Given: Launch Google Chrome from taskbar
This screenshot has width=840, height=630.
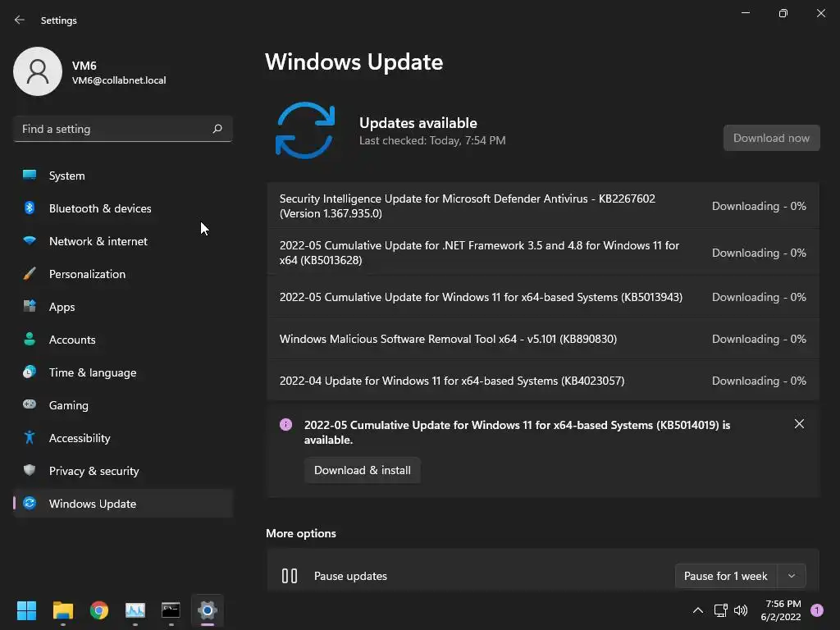Looking at the screenshot, I should pyautogui.click(x=99, y=610).
